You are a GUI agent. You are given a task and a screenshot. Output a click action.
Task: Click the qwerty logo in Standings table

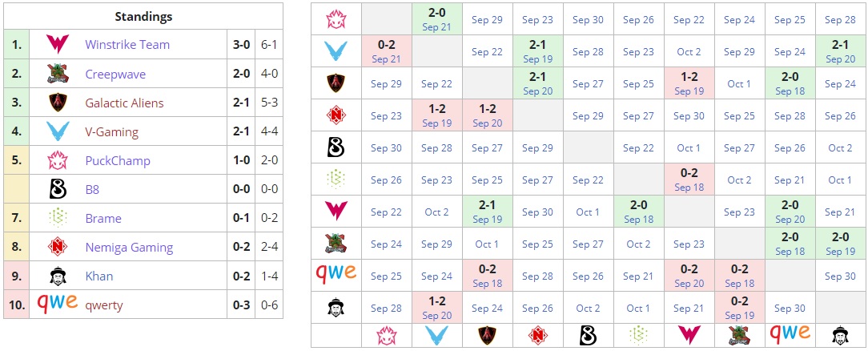pyautogui.click(x=57, y=304)
